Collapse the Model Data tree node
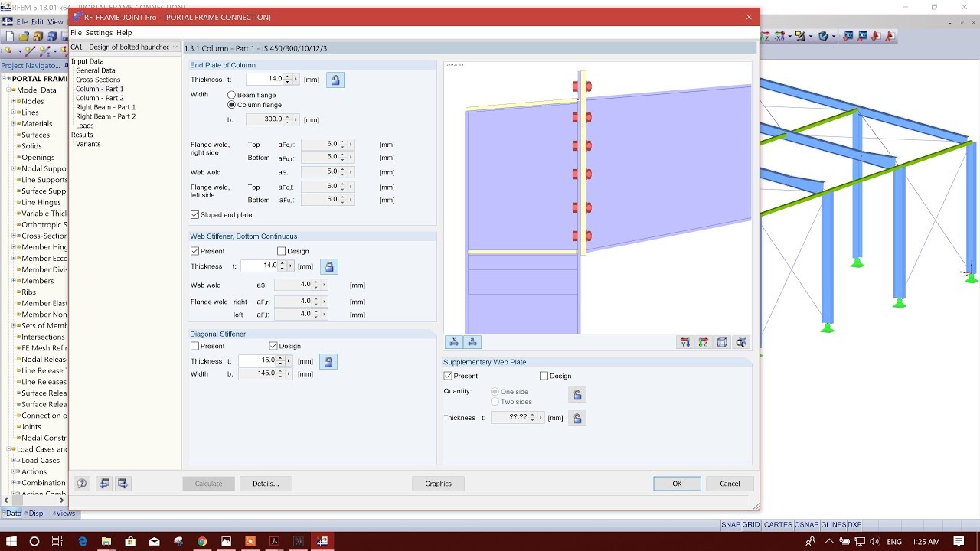This screenshot has height=551, width=980. [8, 89]
